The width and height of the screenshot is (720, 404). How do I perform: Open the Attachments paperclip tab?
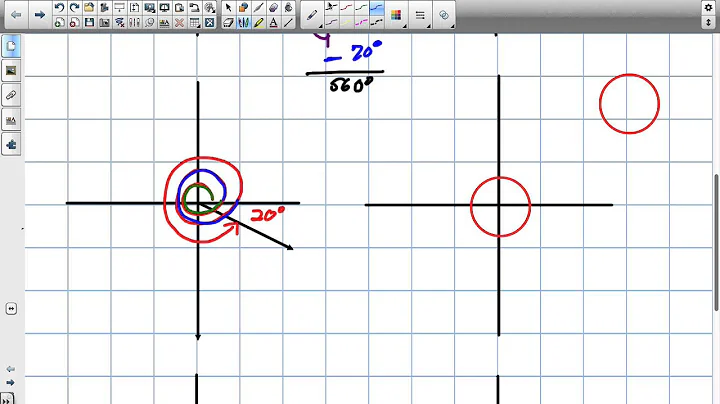(x=11, y=95)
